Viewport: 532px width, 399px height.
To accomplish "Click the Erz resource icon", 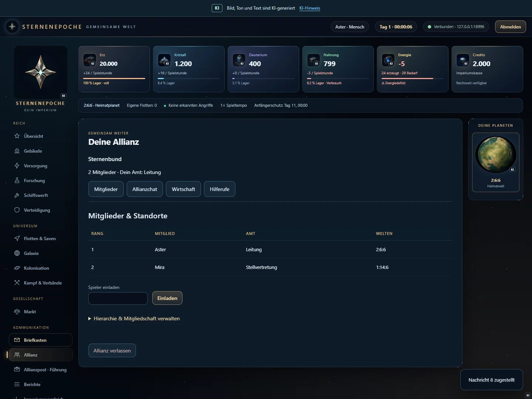I will pos(90,60).
